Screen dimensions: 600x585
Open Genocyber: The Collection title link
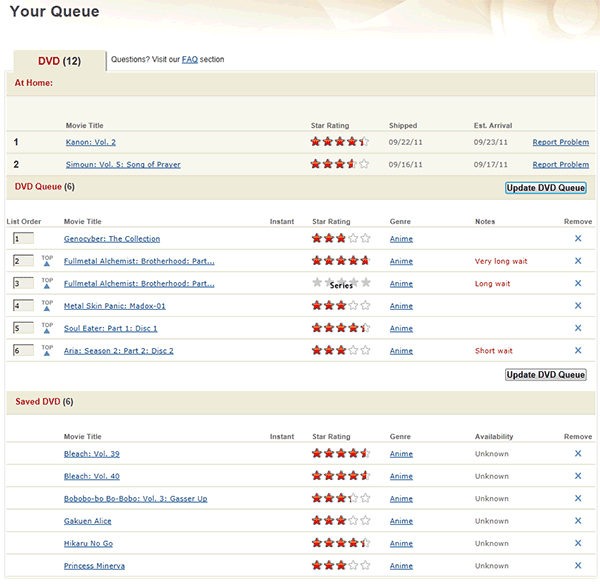point(112,239)
